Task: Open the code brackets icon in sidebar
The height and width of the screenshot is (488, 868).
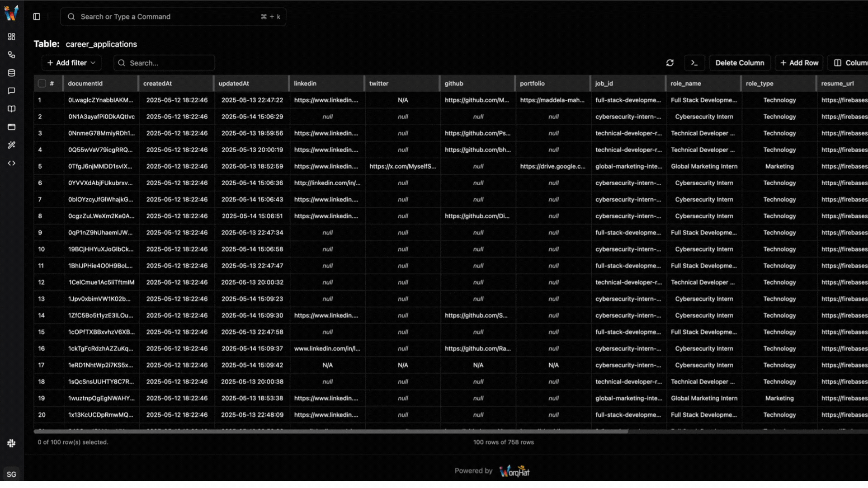Action: point(12,163)
